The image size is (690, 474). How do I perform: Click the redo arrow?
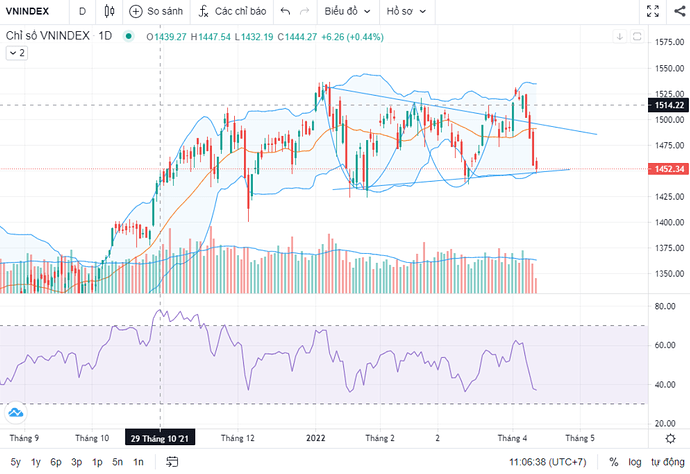pos(306,12)
